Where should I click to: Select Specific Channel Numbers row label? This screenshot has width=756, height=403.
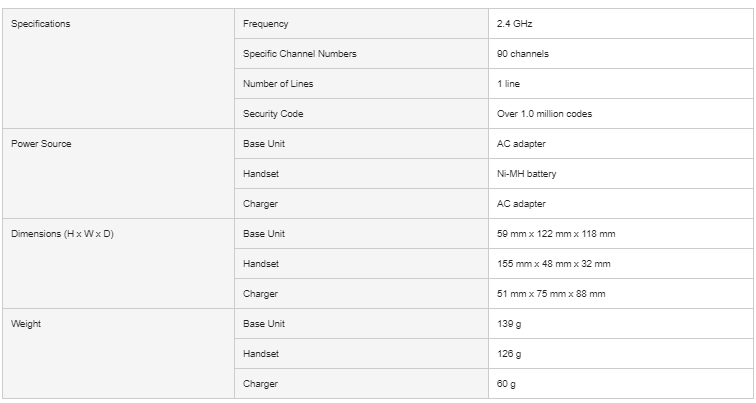(x=299, y=54)
